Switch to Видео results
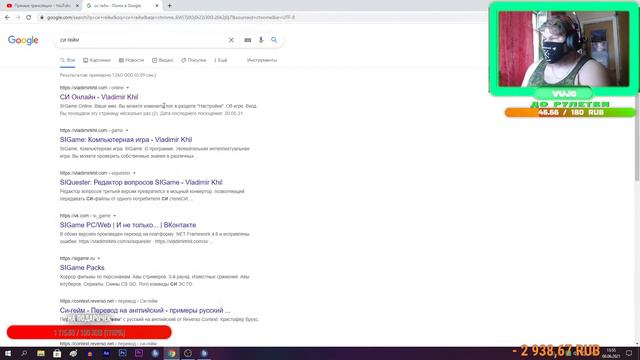 tap(162, 60)
